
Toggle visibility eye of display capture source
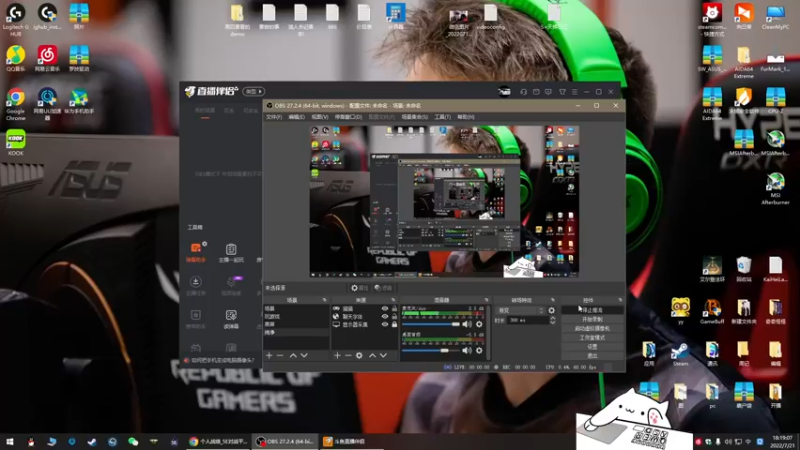click(385, 324)
